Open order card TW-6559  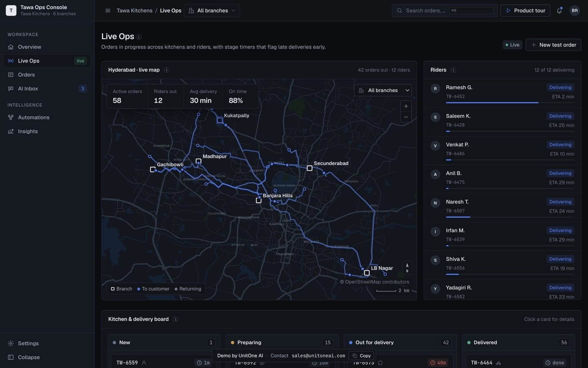164,362
